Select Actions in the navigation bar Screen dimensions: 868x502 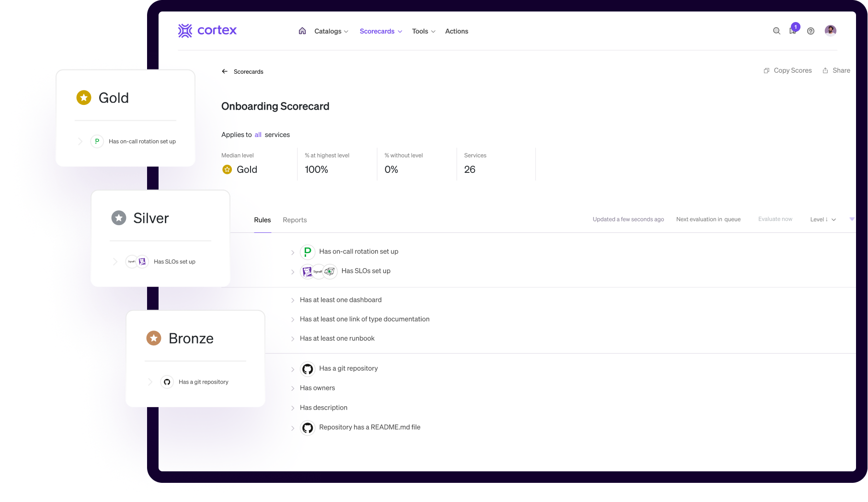457,31
